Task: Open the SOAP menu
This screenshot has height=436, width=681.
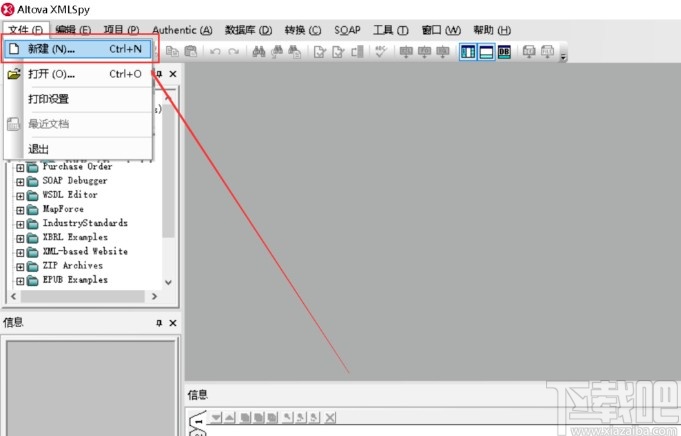Action: [x=347, y=30]
